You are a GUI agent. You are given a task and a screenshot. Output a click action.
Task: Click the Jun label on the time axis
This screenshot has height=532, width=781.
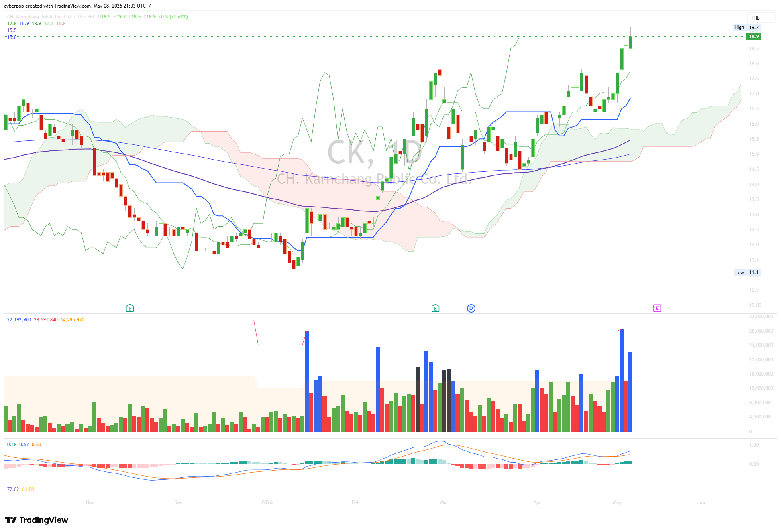click(x=701, y=502)
